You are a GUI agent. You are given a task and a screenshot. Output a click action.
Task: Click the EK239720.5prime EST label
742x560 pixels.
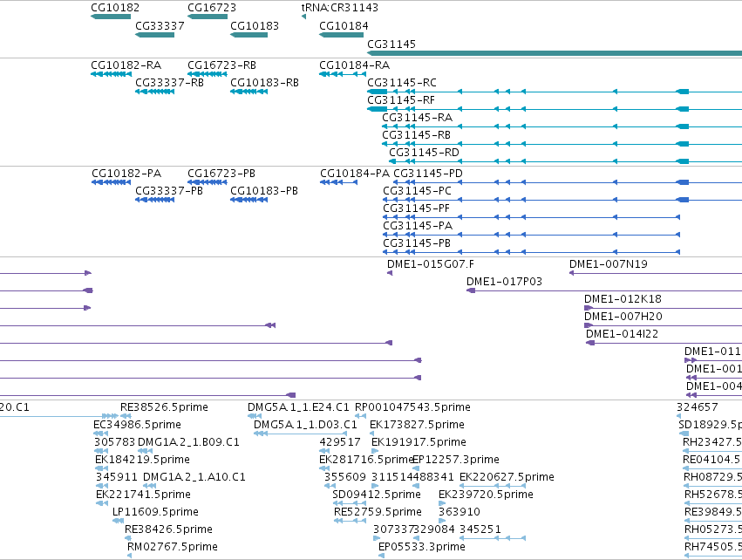486,495
